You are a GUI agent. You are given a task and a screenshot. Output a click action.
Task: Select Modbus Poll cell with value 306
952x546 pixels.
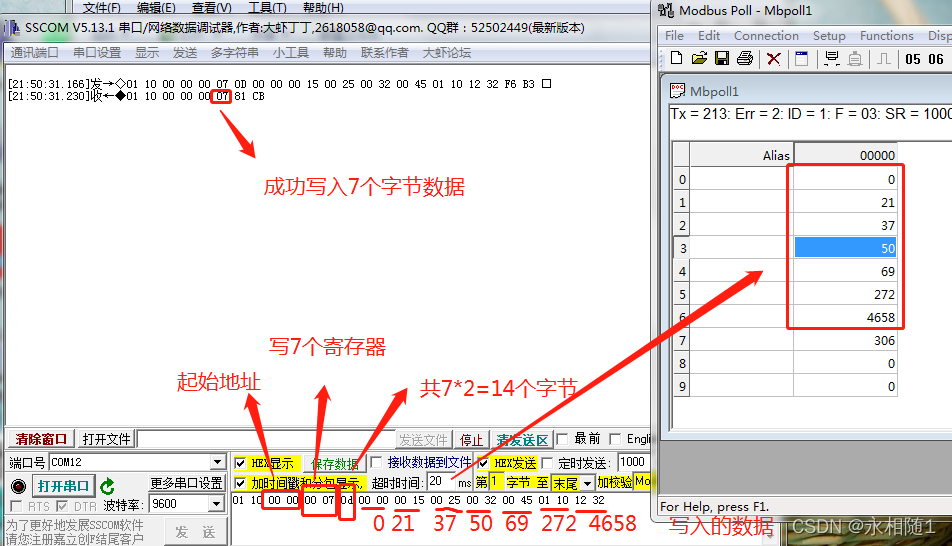(845, 340)
